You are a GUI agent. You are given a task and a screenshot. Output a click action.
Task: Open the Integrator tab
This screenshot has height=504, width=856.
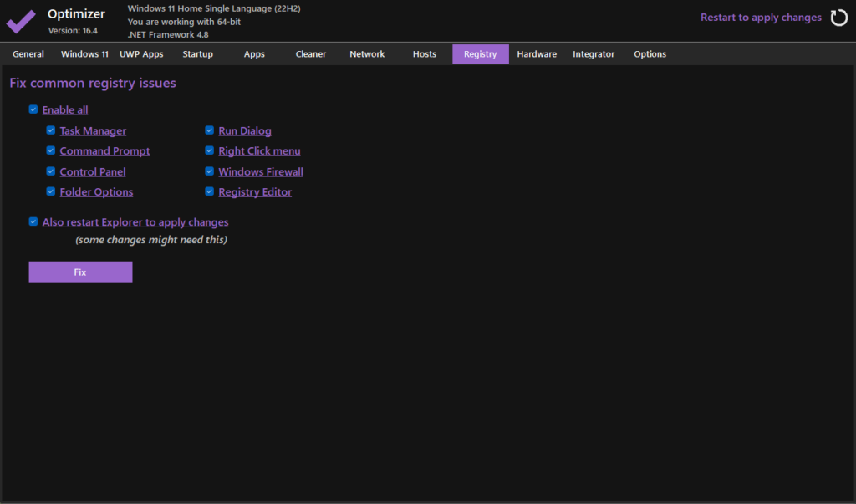(594, 54)
